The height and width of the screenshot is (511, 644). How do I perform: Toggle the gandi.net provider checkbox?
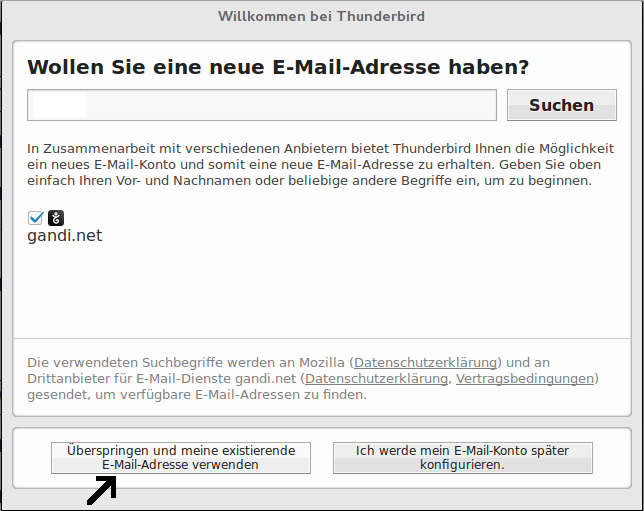pyautogui.click(x=36, y=217)
